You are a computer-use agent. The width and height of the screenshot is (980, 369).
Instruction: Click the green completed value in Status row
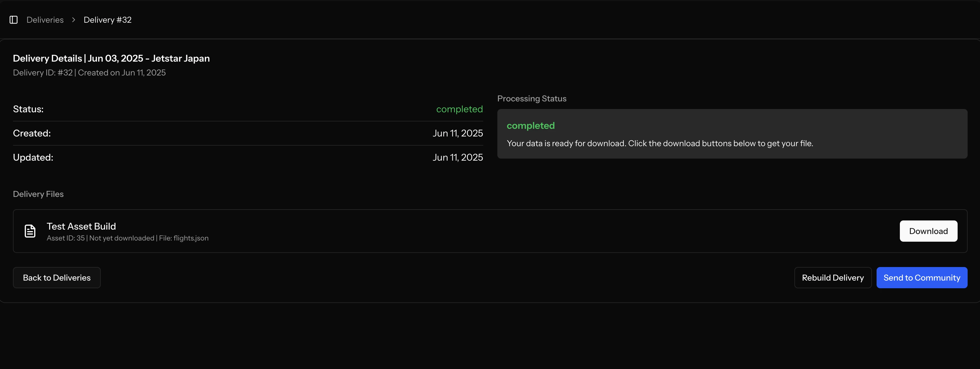[x=459, y=109]
